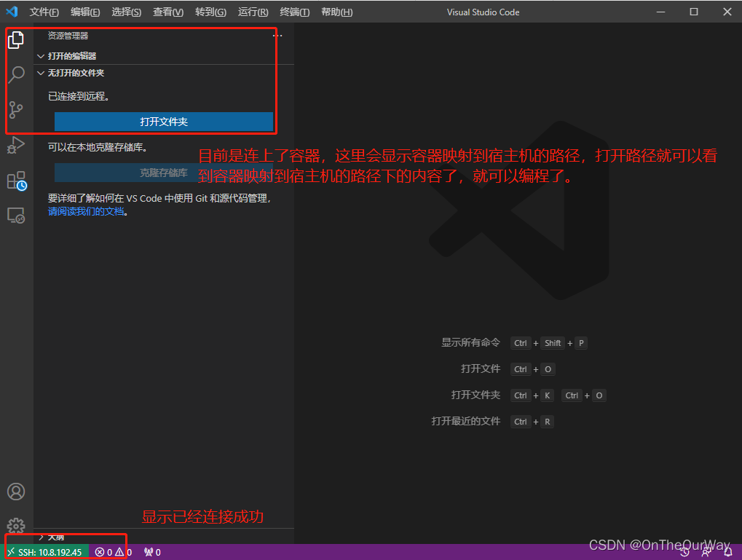Open the Search view in activity bar
Viewport: 742px width, 560px height.
click(x=16, y=74)
